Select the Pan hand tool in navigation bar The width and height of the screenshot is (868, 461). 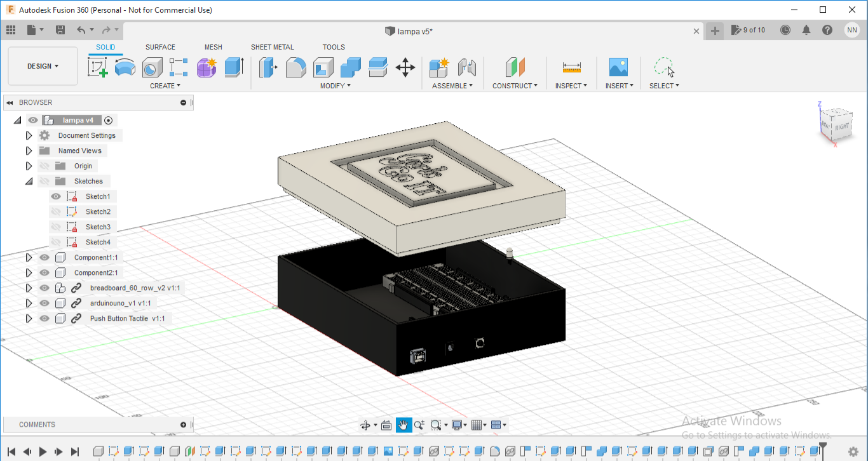[403, 425]
